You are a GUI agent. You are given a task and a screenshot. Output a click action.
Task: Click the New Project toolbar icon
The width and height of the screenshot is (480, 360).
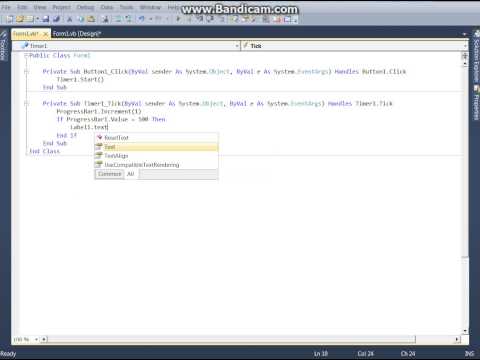point(10,19)
